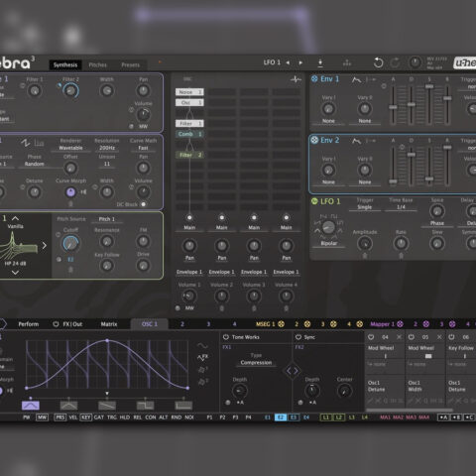Select the FX waveform icon beside curve editor
476x476 pixels.
click(x=202, y=357)
